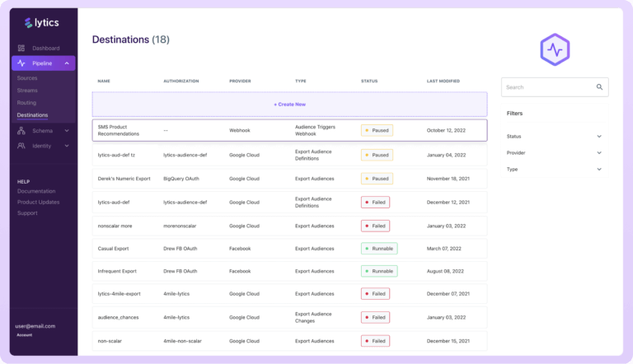Click the search magnifying glass icon
Viewport: 633px width, 364px height.
coord(599,86)
